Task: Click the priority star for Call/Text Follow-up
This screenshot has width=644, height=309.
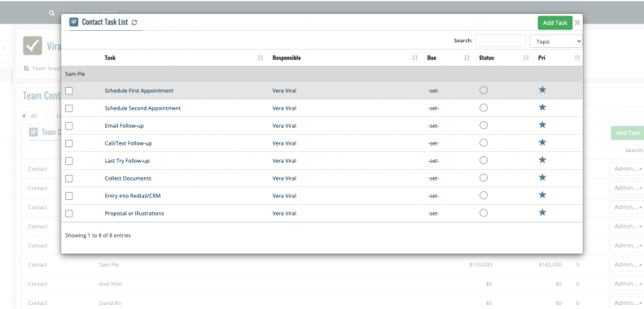Action: [x=542, y=142]
